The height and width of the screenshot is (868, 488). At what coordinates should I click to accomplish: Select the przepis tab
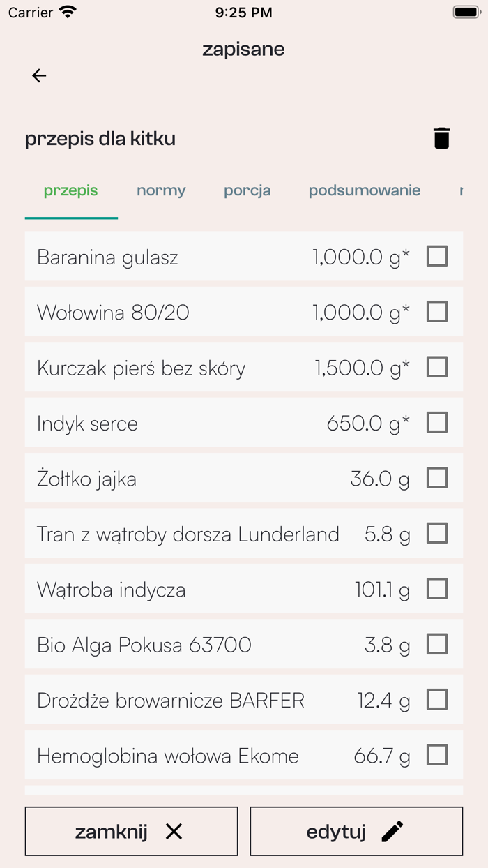point(70,190)
